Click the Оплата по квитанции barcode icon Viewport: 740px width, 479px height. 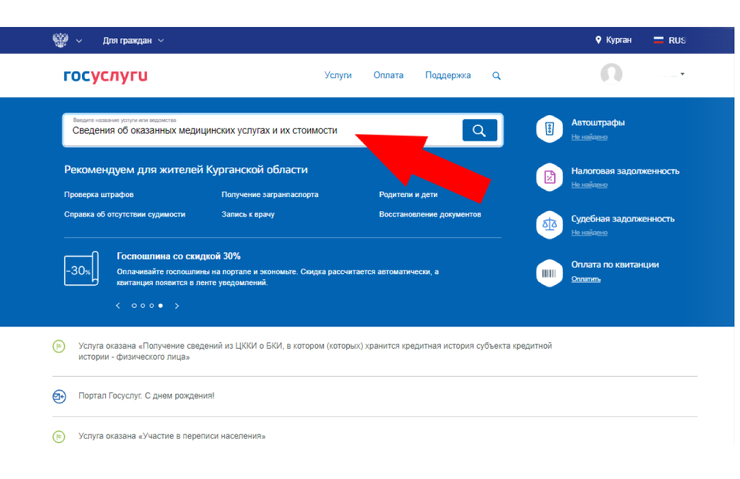coord(549,273)
